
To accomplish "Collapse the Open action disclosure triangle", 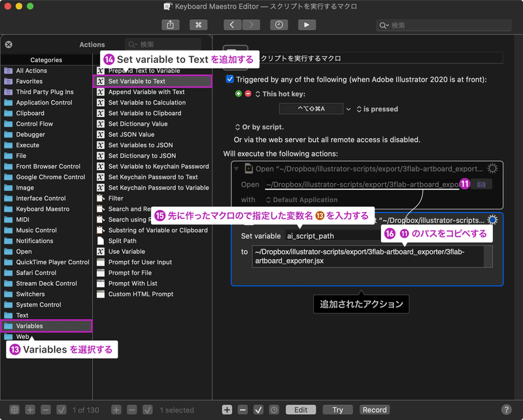I will [x=237, y=169].
